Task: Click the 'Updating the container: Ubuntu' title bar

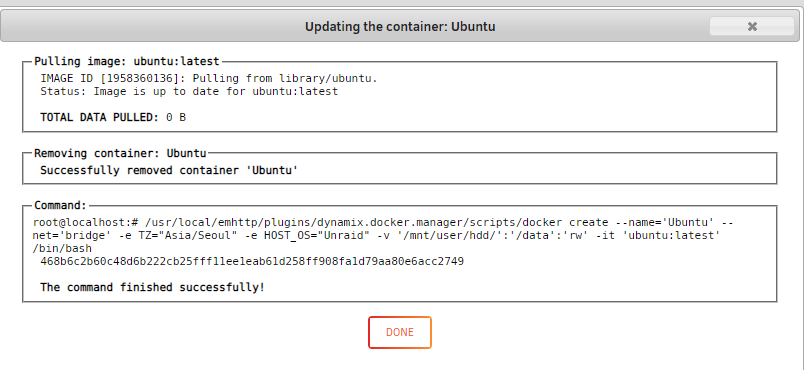Action: [x=400, y=26]
